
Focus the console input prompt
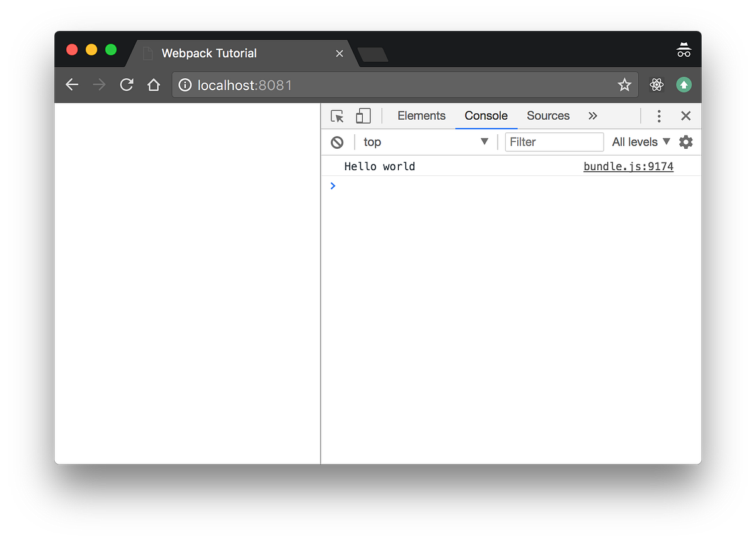point(511,186)
